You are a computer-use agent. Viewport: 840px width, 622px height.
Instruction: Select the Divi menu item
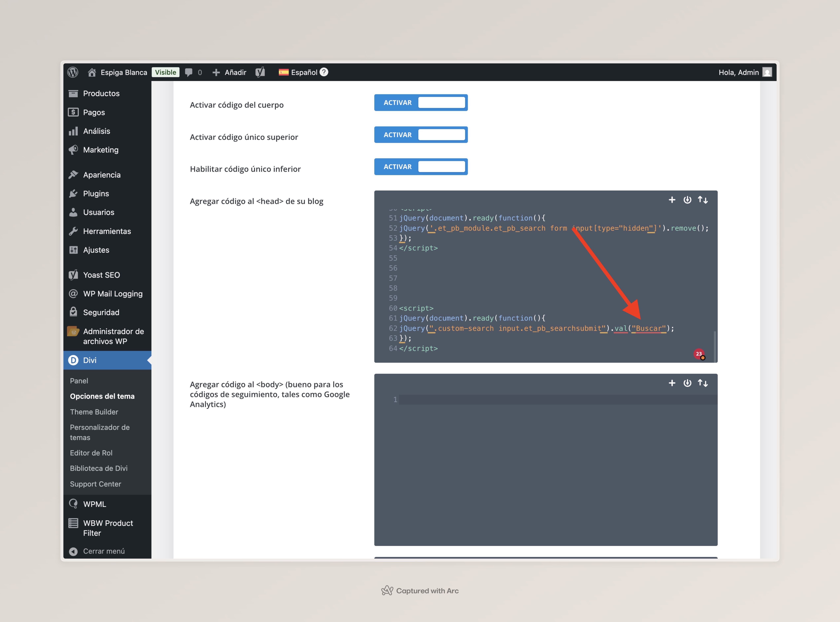click(x=107, y=360)
